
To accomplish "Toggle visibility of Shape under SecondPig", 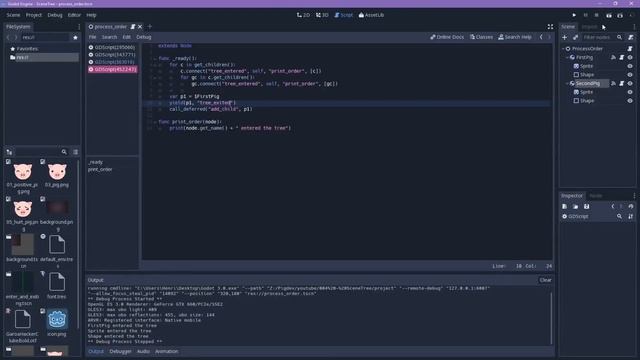I will (630, 101).
